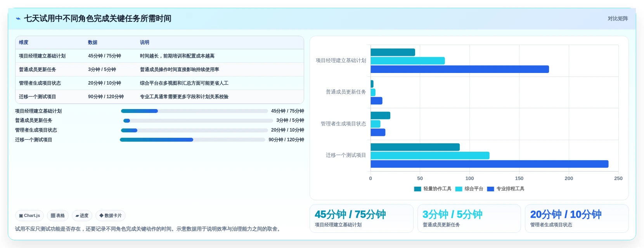Toggle 专业排程工具 legend swatch

point(490,189)
